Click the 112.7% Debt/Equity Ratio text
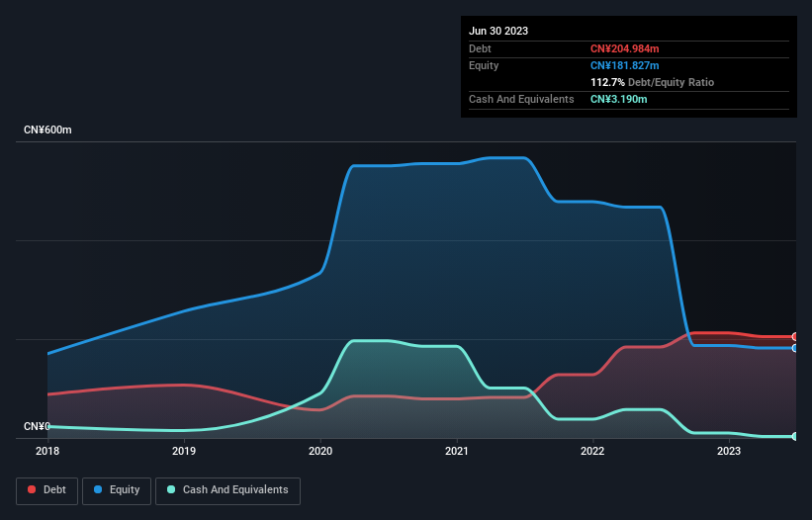Image resolution: width=812 pixels, height=520 pixels. pos(652,82)
